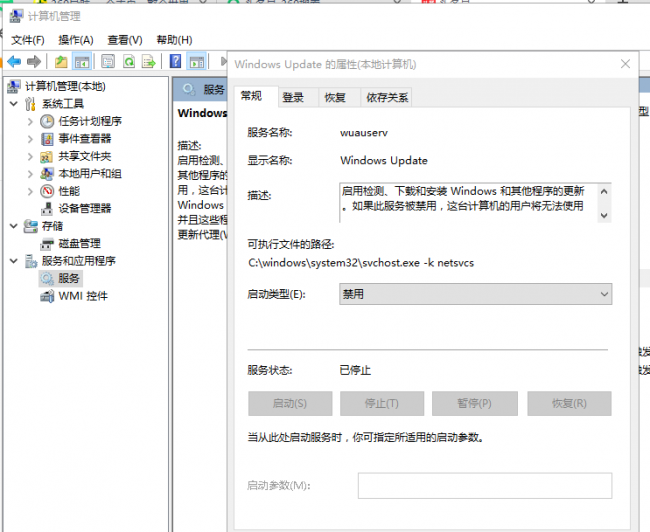Click the Export list toolbar icon
The height and width of the screenshot is (532, 650).
click(x=148, y=62)
